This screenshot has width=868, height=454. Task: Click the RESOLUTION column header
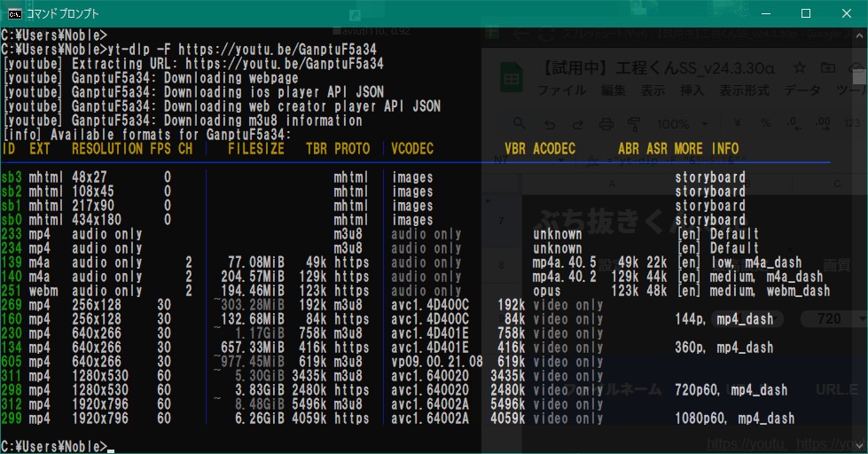107,149
